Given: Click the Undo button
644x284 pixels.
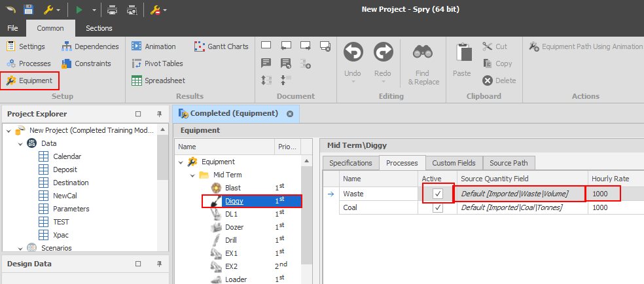Looking at the screenshot, I should [353, 60].
